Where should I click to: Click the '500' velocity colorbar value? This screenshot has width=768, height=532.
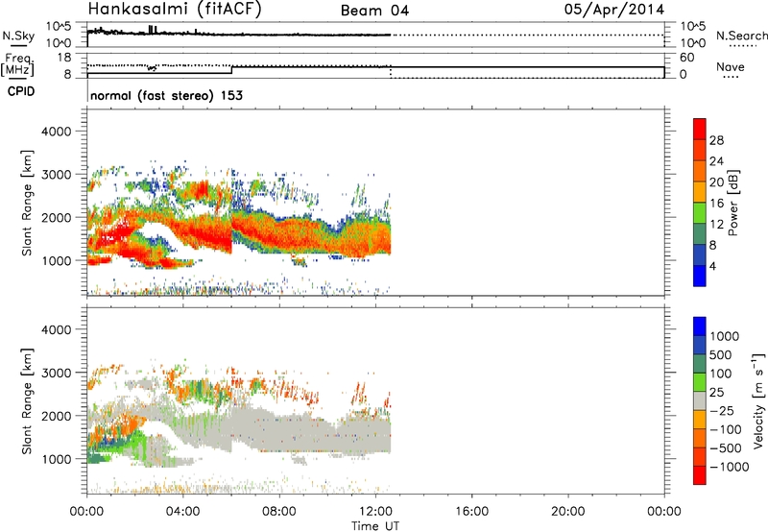pyautogui.click(x=722, y=354)
